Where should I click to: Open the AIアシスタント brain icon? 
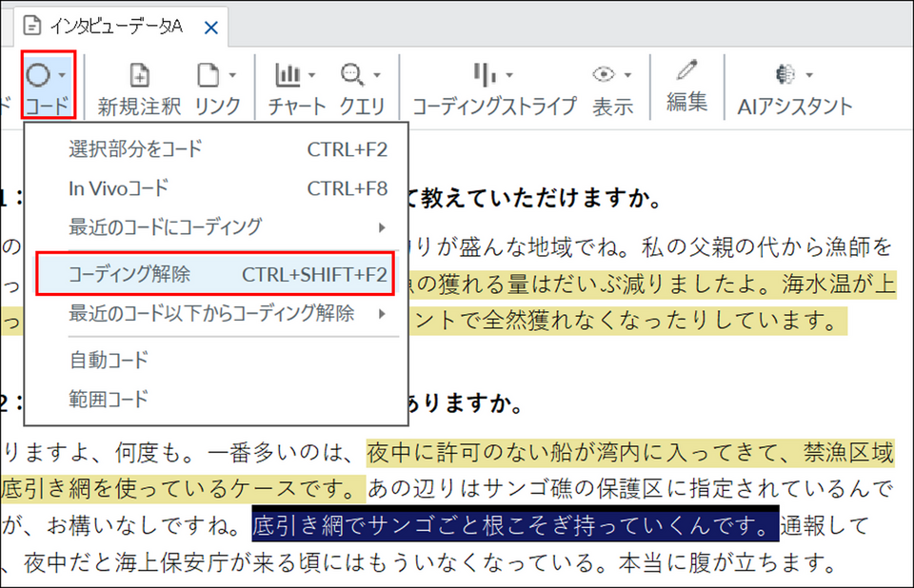[785, 74]
